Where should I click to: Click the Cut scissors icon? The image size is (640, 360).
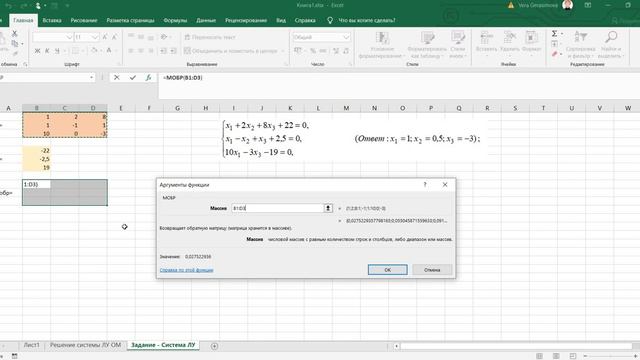tap(15, 33)
